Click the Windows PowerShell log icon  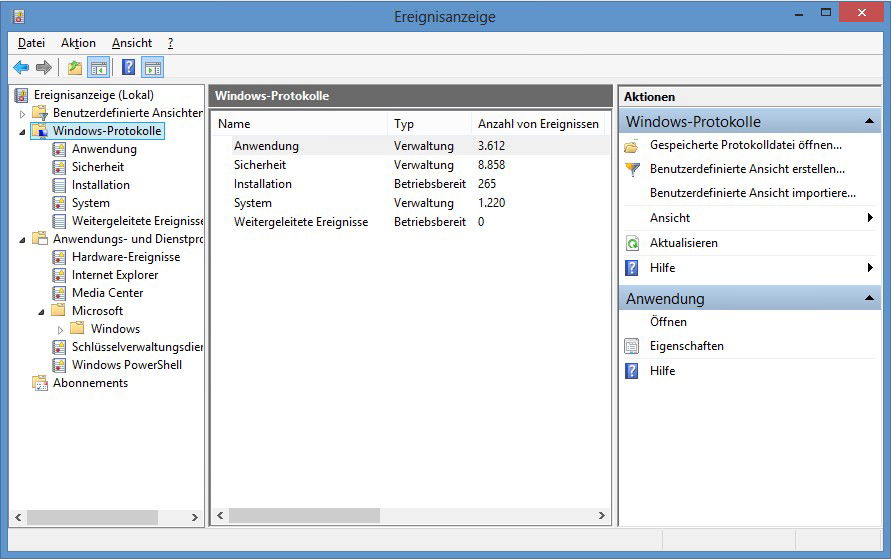[59, 365]
